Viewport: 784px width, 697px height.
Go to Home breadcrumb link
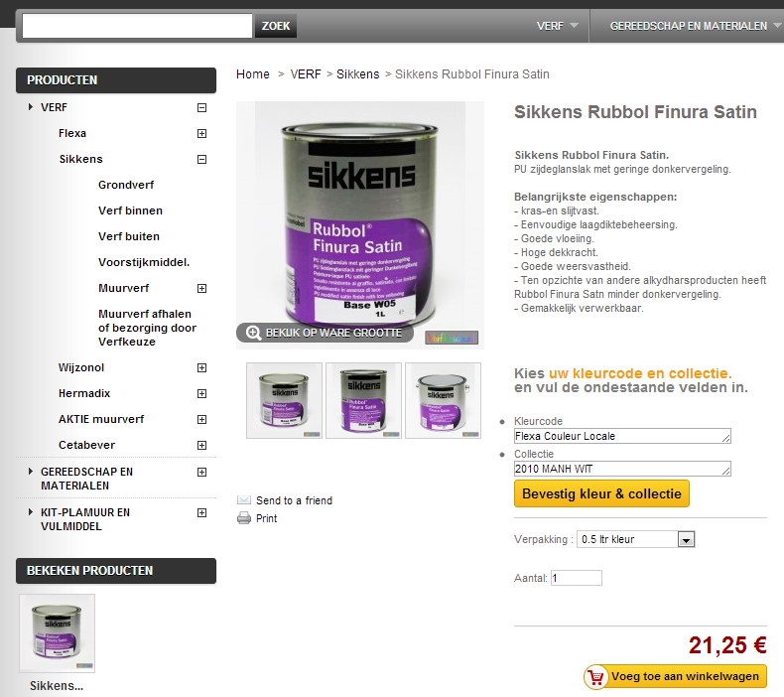pyautogui.click(x=252, y=74)
